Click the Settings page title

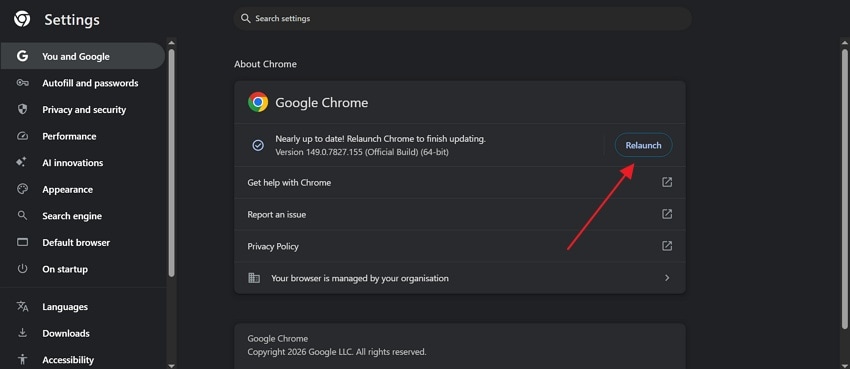tap(72, 20)
